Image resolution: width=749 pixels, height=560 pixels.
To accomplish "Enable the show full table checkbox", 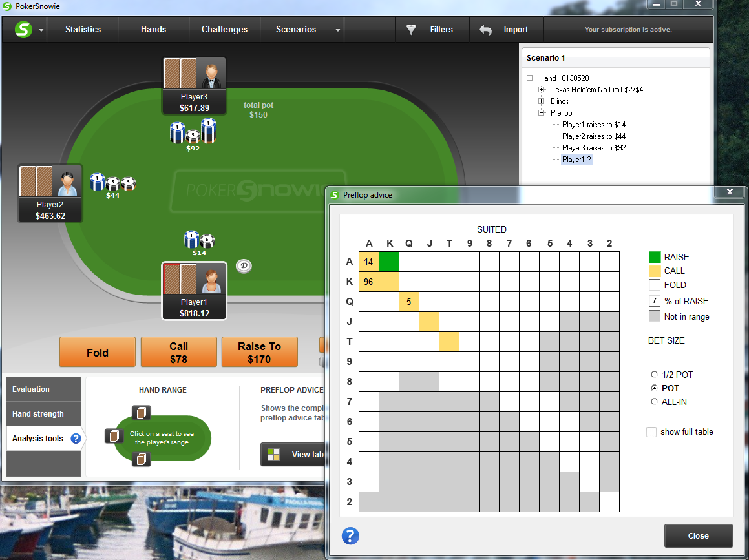I will point(651,432).
